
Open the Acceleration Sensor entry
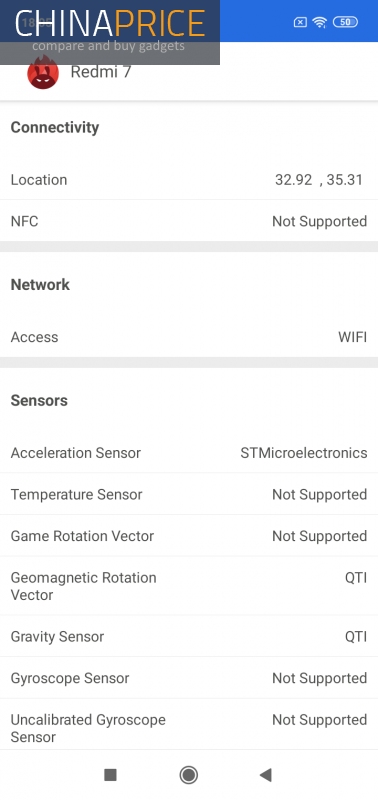[189, 453]
